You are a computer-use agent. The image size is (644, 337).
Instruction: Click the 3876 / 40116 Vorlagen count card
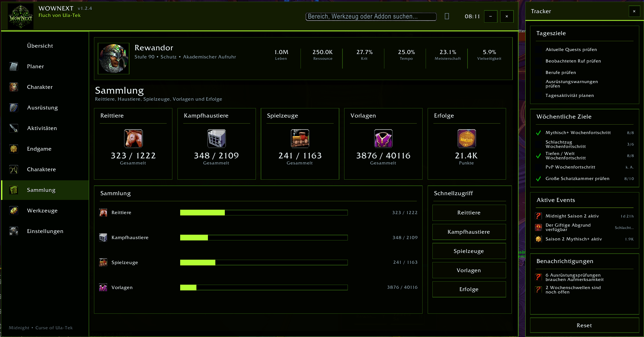(383, 144)
